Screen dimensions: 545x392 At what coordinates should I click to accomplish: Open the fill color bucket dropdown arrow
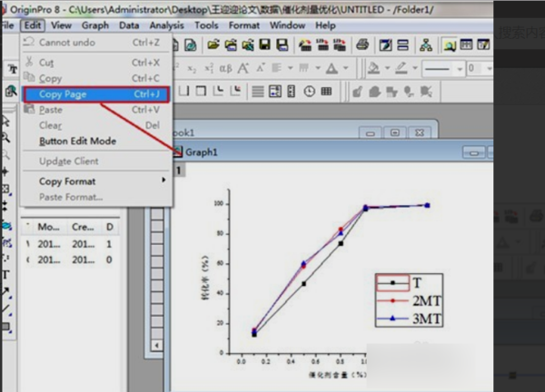(x=387, y=68)
